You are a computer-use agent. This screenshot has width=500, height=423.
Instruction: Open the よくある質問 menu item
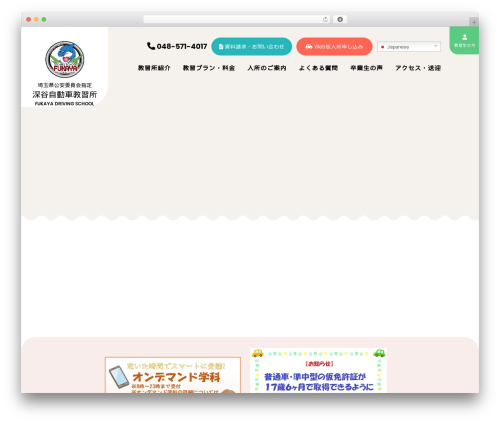tap(318, 68)
